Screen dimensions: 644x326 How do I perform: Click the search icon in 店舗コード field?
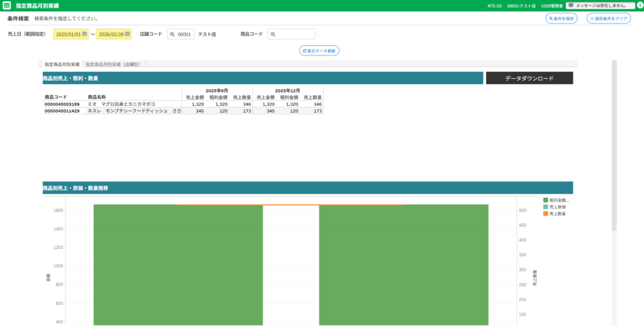click(172, 35)
